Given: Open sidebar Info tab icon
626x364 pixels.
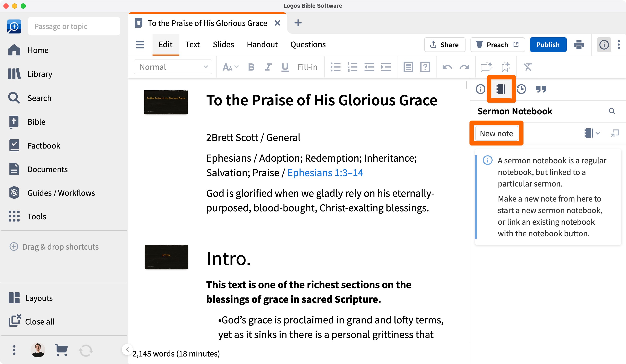Looking at the screenshot, I should [x=480, y=89].
